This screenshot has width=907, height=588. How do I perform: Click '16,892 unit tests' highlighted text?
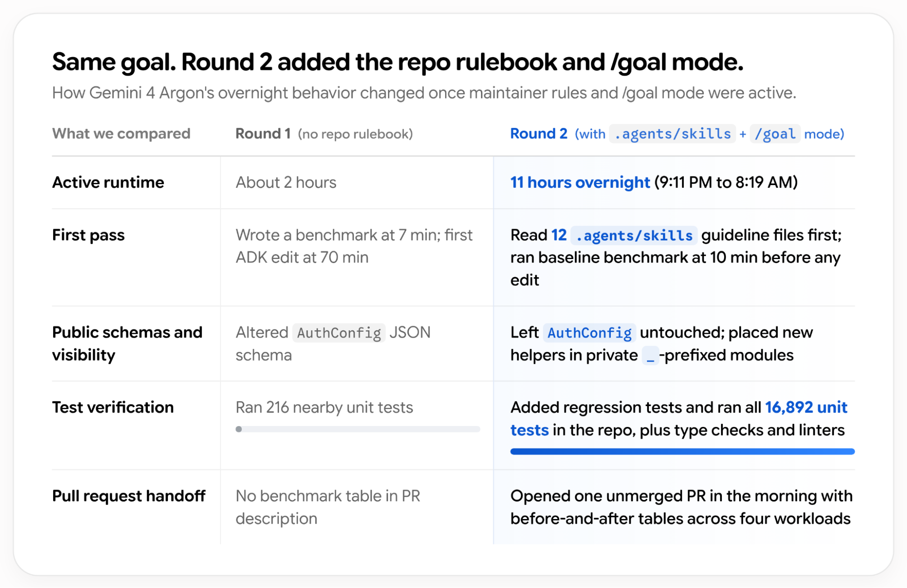point(679,419)
